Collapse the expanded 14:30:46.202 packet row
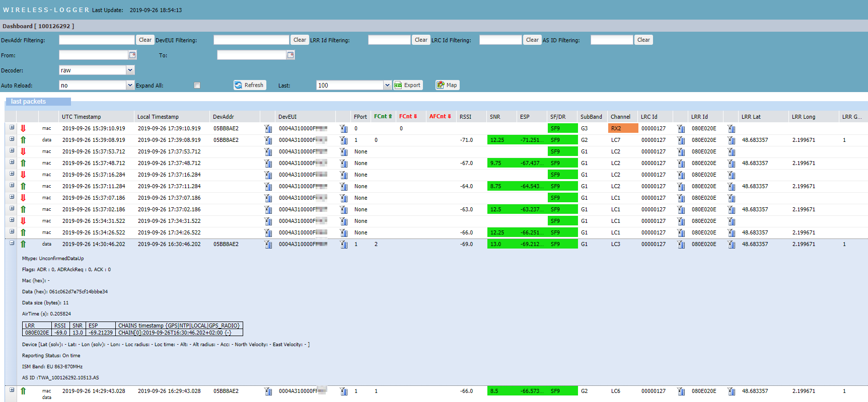The image size is (868, 402). pyautogui.click(x=12, y=243)
